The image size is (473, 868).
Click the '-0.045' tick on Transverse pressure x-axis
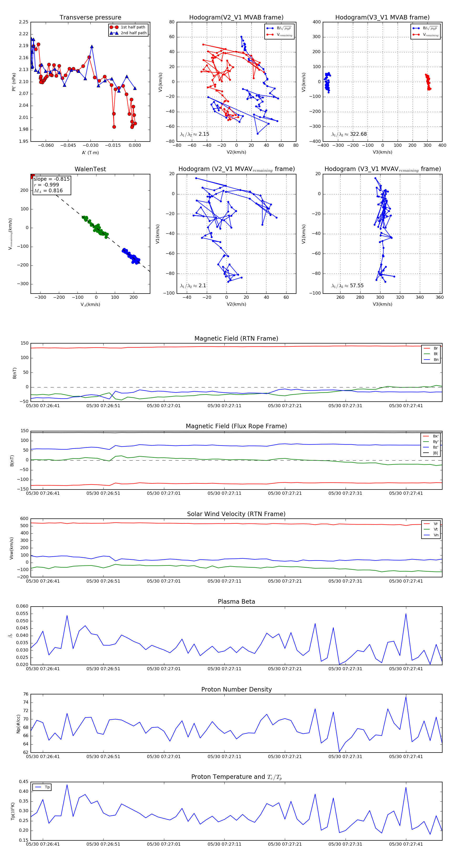pyautogui.click(x=68, y=145)
